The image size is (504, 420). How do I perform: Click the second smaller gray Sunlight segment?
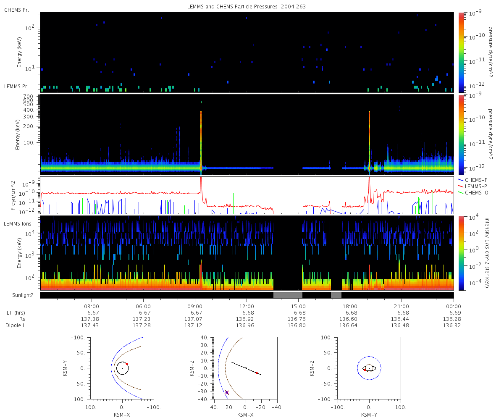pyautogui.click(x=336, y=295)
